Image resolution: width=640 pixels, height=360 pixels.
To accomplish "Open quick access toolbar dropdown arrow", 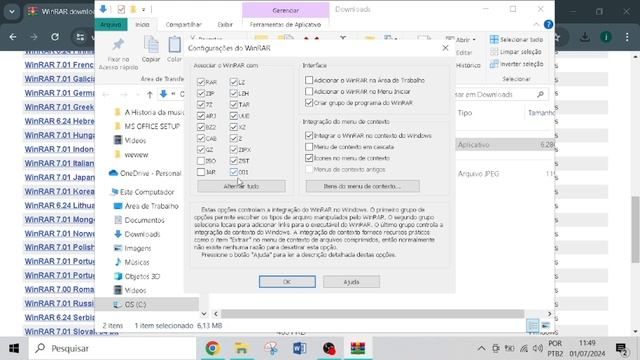I will pyautogui.click(x=144, y=9).
